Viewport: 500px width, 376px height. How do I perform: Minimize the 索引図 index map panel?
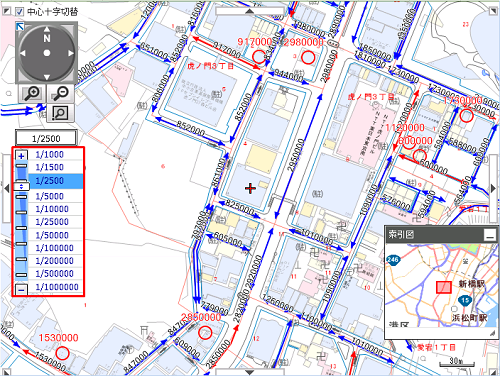(x=490, y=235)
